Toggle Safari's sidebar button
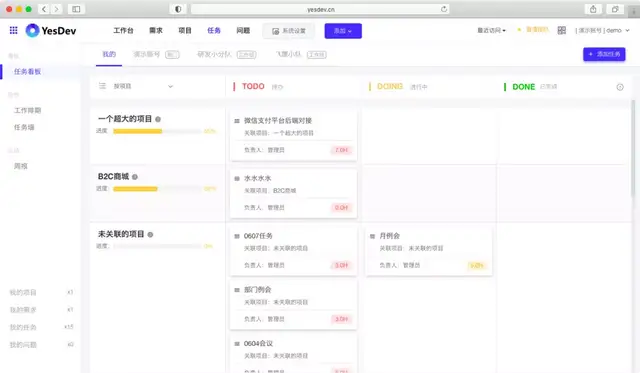The height and width of the screenshot is (373, 640). click(76, 9)
